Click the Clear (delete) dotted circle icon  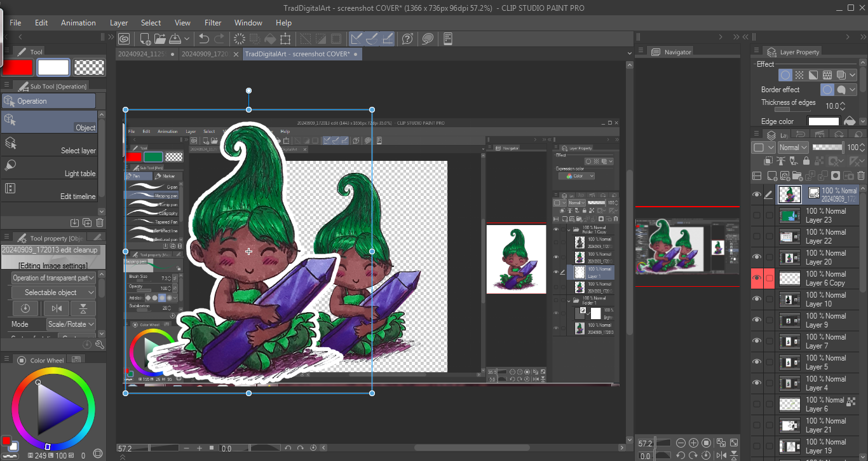point(240,39)
